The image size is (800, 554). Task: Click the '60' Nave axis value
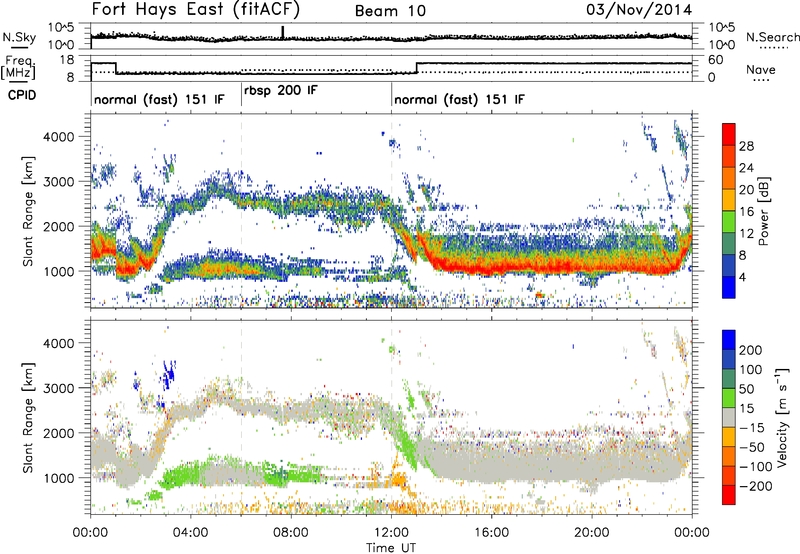(716, 60)
